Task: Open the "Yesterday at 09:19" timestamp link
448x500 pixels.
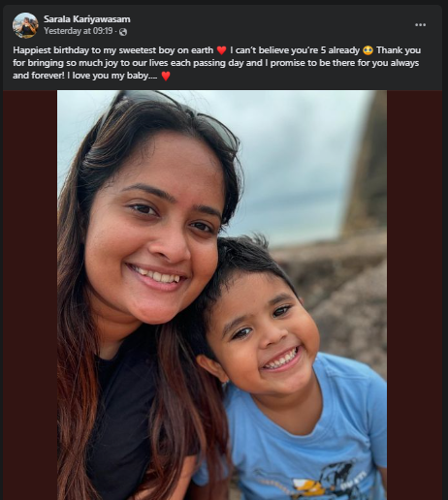Action: pyautogui.click(x=79, y=31)
